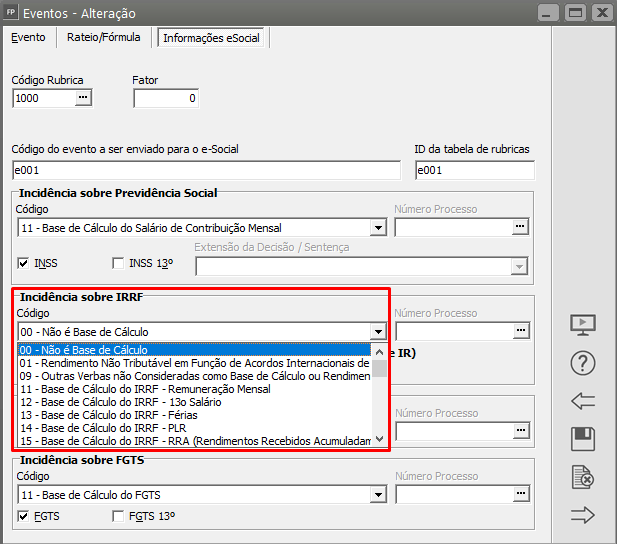This screenshot has height=544, width=617.
Task: Click Número Processo field in IRRF section
Action: click(x=454, y=331)
